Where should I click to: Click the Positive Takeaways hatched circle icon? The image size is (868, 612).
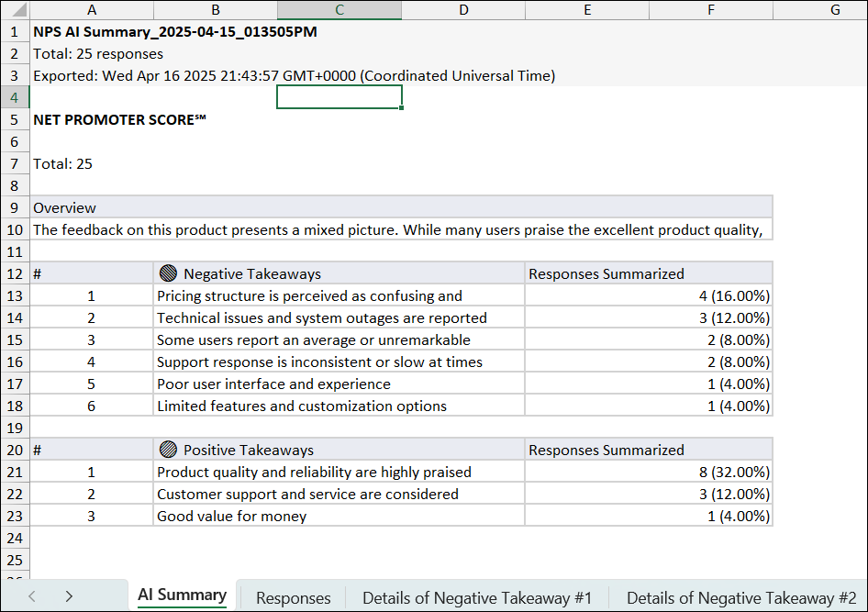168,450
